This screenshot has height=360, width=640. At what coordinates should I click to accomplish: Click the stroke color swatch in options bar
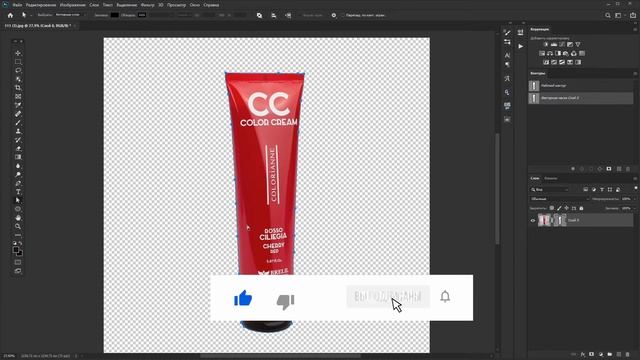[x=142, y=15]
